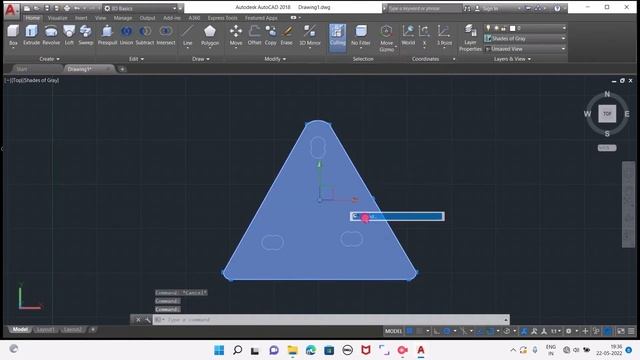Close the command line with X
This screenshot has width=640, height=360.
(138, 320)
